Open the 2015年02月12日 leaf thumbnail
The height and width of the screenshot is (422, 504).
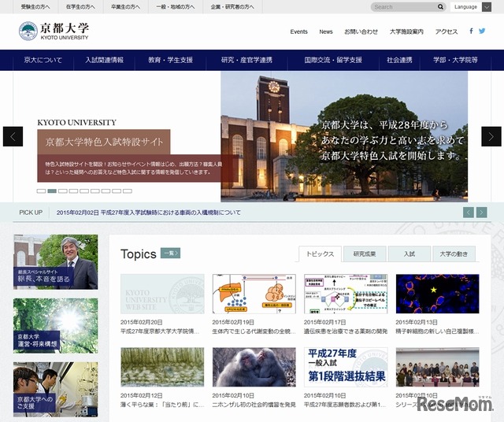click(162, 367)
